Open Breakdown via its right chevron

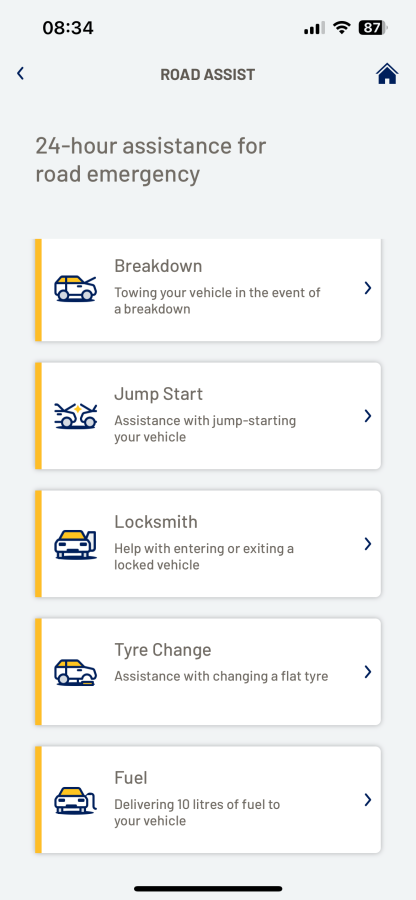click(368, 288)
